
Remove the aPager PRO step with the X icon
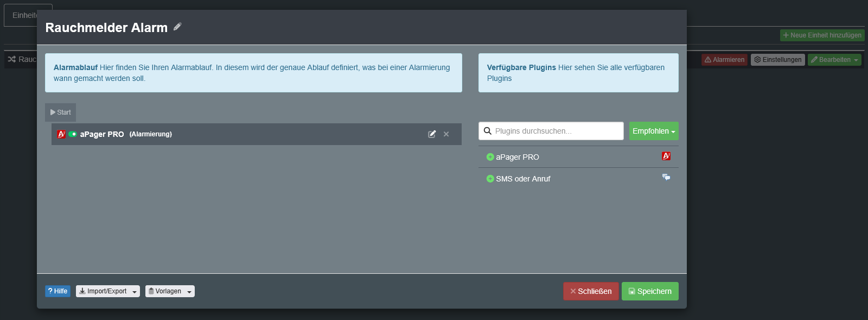(x=446, y=134)
